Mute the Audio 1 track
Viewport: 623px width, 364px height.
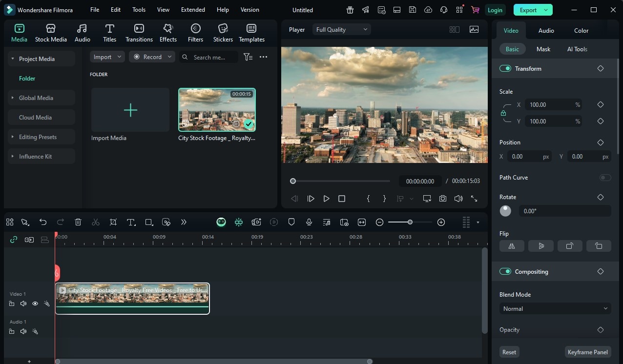click(23, 331)
